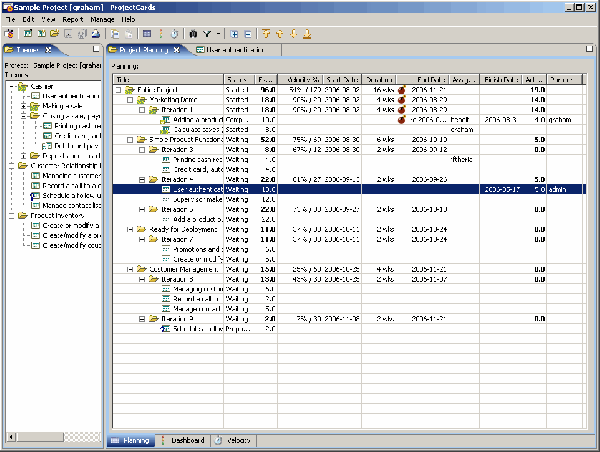Open the Manage menu
This screenshot has height=452, width=600.
pos(102,19)
